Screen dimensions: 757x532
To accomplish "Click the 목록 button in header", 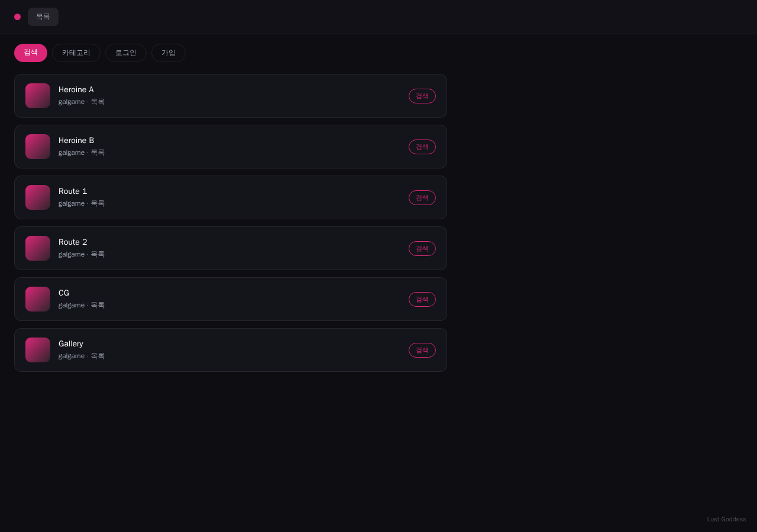I will tap(43, 17).
